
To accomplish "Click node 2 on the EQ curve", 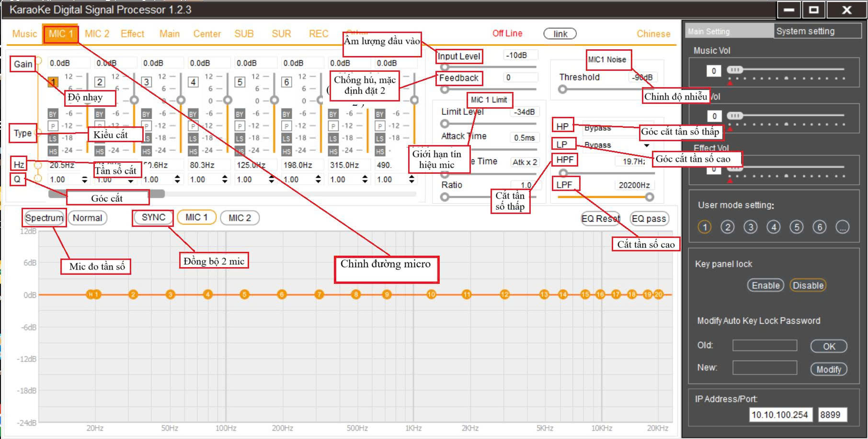I will coord(133,294).
